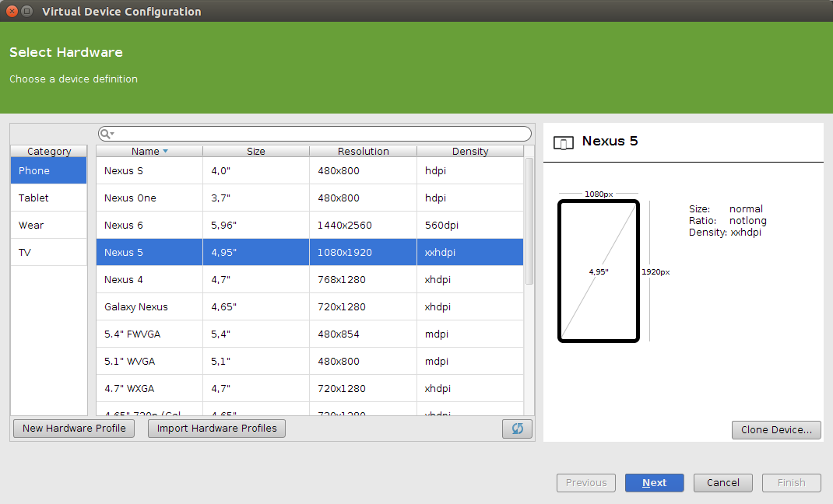
Task: Select the Wear category
Action: tap(49, 225)
